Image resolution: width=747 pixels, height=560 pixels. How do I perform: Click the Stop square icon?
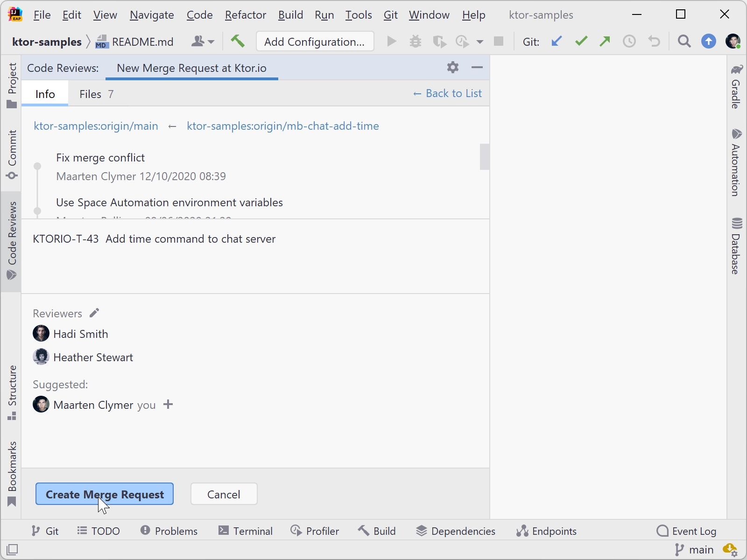(x=499, y=42)
